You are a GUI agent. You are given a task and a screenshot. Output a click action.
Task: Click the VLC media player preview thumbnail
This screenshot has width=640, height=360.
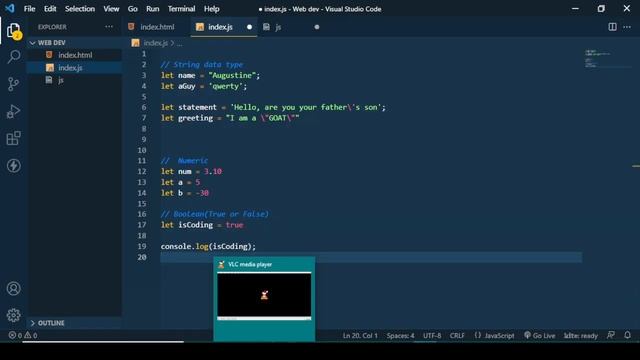click(x=264, y=296)
